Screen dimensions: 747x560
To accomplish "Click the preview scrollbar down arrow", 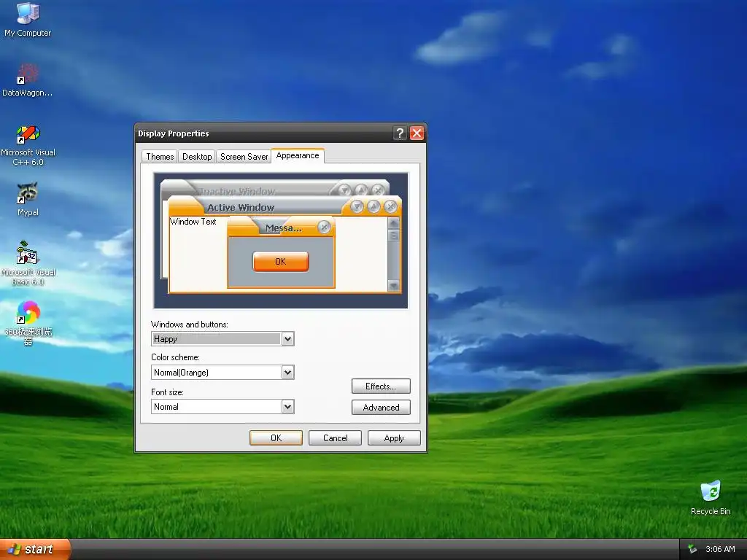I will tap(393, 286).
